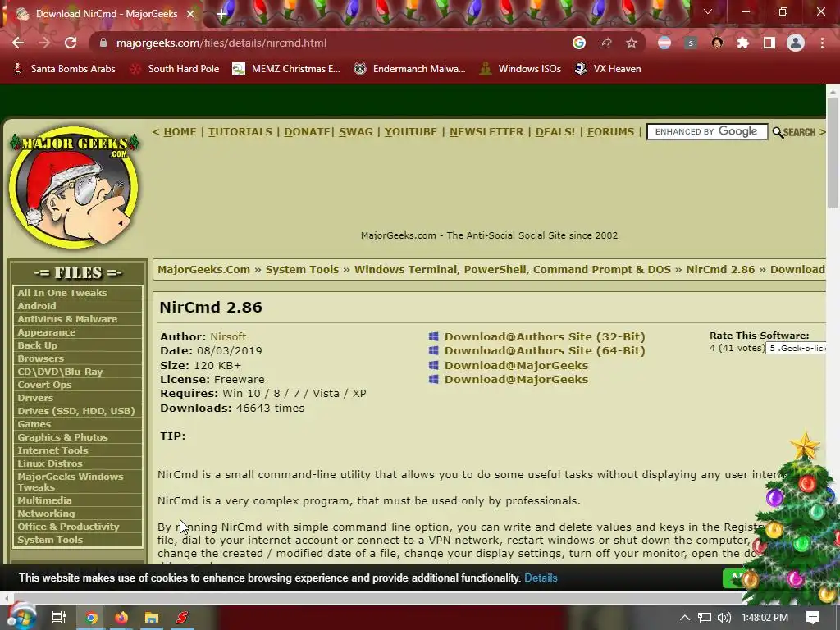Click first Download@MajorGeeks link

[x=517, y=365]
